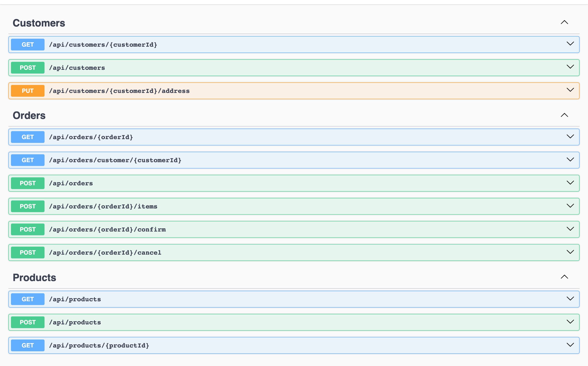Expand GET /api/products using its chevron

click(x=570, y=299)
